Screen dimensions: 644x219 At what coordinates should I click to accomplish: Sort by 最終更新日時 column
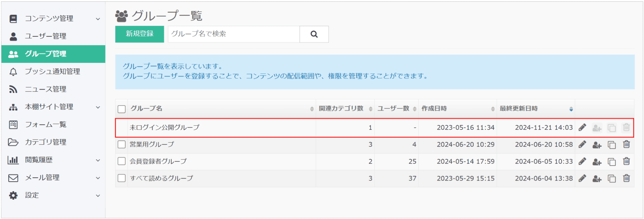coord(571,109)
